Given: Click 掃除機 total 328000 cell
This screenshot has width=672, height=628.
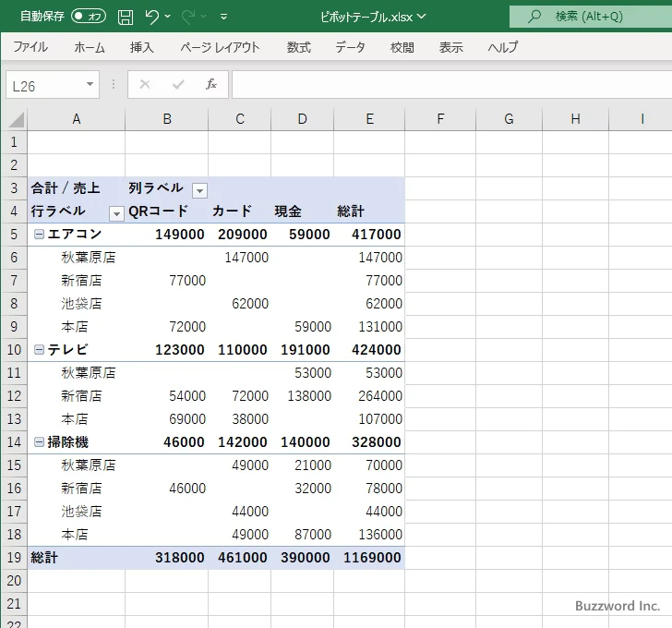Looking at the screenshot, I should [x=369, y=442].
